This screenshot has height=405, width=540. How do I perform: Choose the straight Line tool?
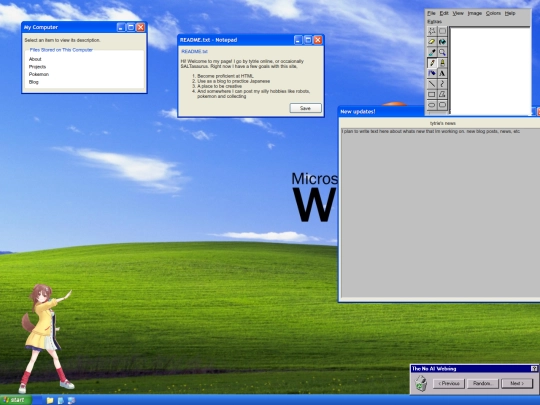click(432, 84)
